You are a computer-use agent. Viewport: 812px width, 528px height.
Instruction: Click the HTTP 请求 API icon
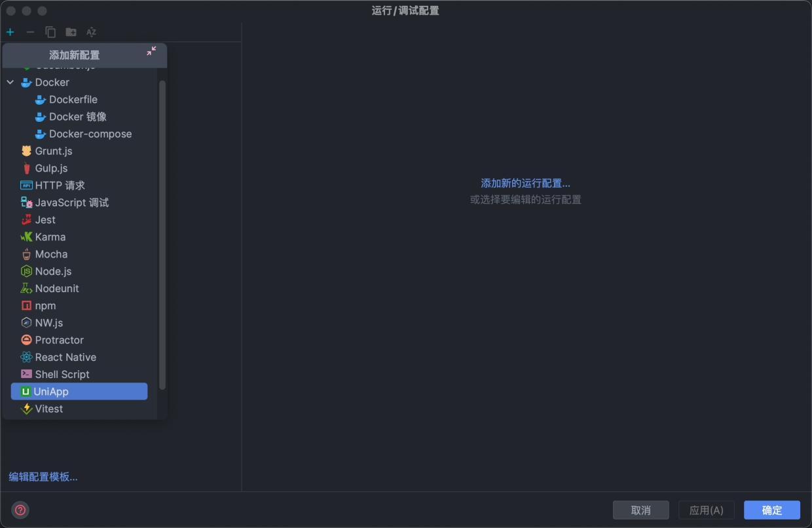26,185
